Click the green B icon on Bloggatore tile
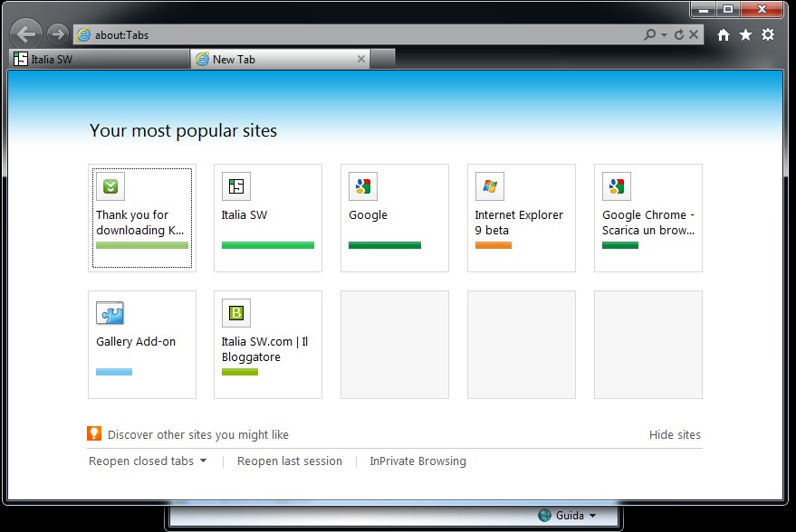796x532 pixels. click(236, 313)
